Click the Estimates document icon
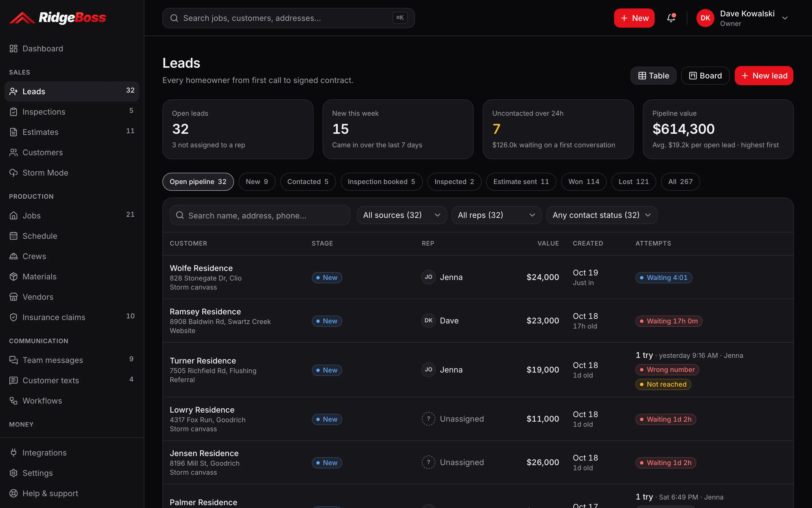812x508 pixels. 14,132
